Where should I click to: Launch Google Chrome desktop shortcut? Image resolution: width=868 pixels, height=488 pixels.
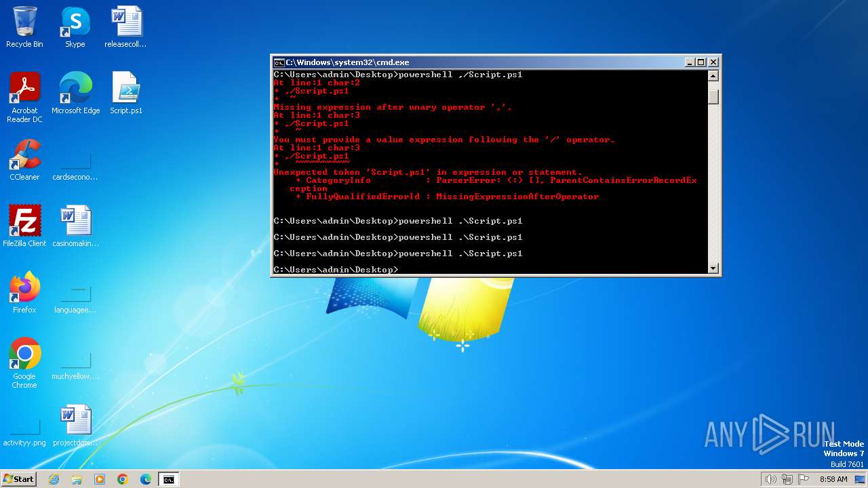click(24, 363)
